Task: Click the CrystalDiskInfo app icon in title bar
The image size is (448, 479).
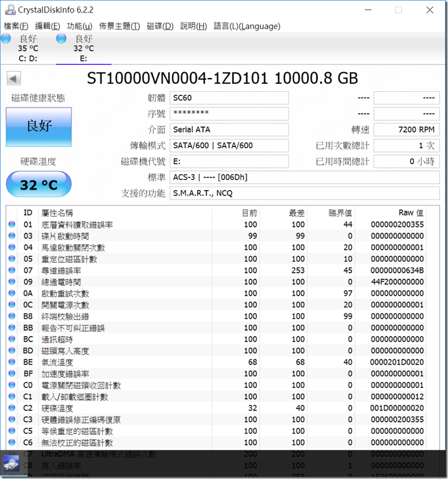Action: (x=10, y=10)
